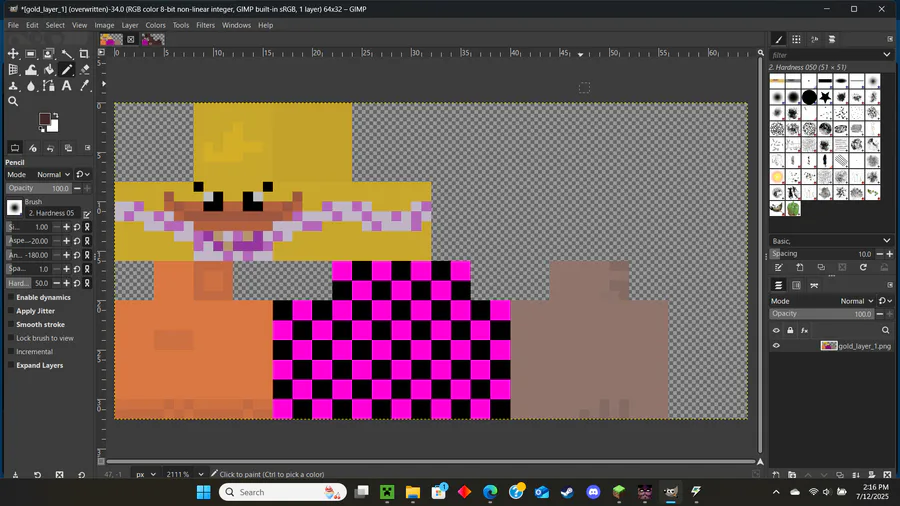Select the Warp Transform tool

coord(31,69)
